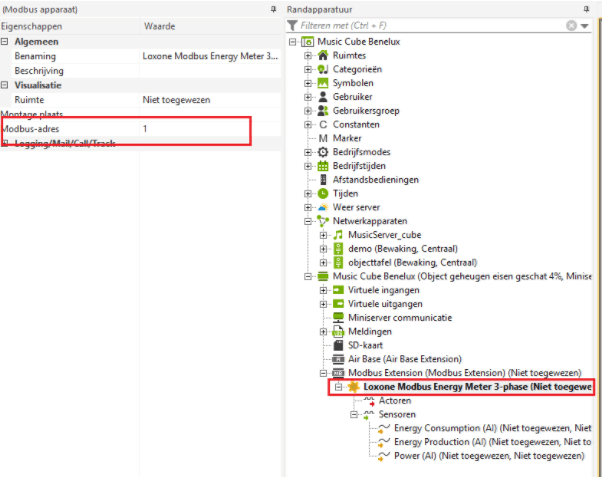Click the MusicServer_cube music note icon
Viewport: 602px width, 477px height.
338,234
